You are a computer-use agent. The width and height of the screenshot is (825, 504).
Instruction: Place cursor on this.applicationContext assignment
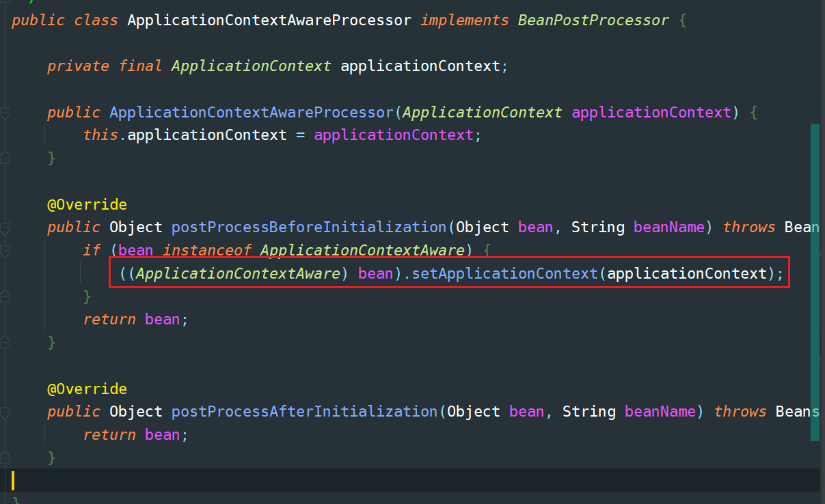[206, 135]
